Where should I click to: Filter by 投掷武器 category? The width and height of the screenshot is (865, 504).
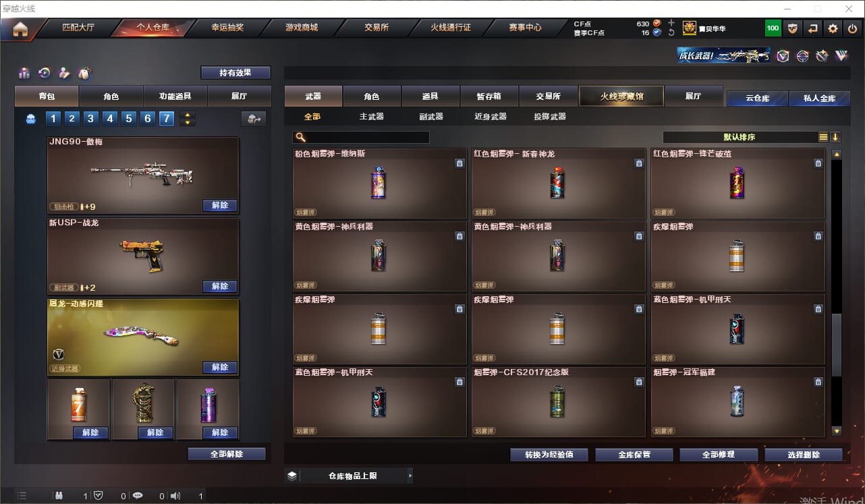coord(550,117)
